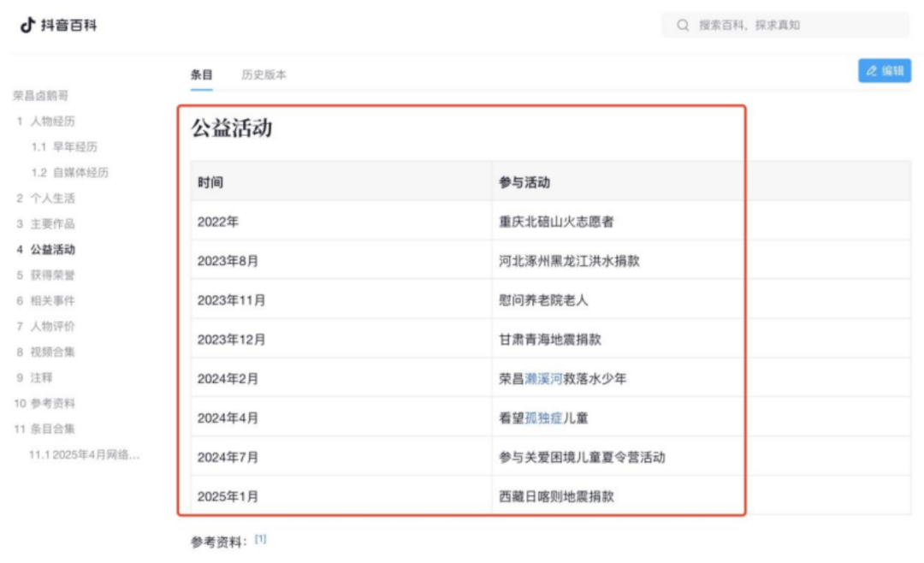Jump to 11 条目合集 section
Viewport: 924px width, 563px height.
44,430
